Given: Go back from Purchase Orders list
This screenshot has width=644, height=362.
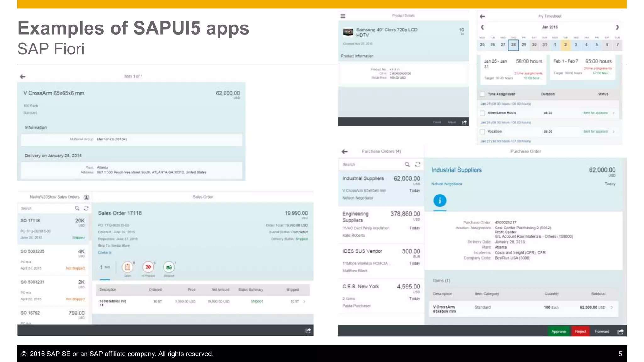Looking at the screenshot, I should [345, 151].
